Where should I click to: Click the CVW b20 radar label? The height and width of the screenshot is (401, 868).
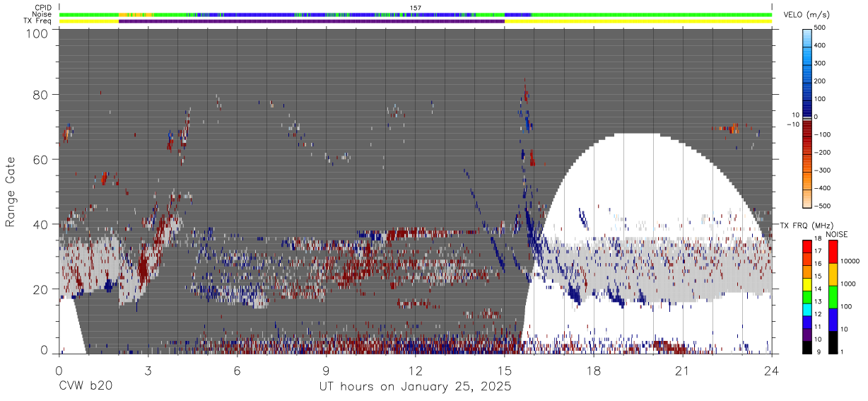(85, 386)
